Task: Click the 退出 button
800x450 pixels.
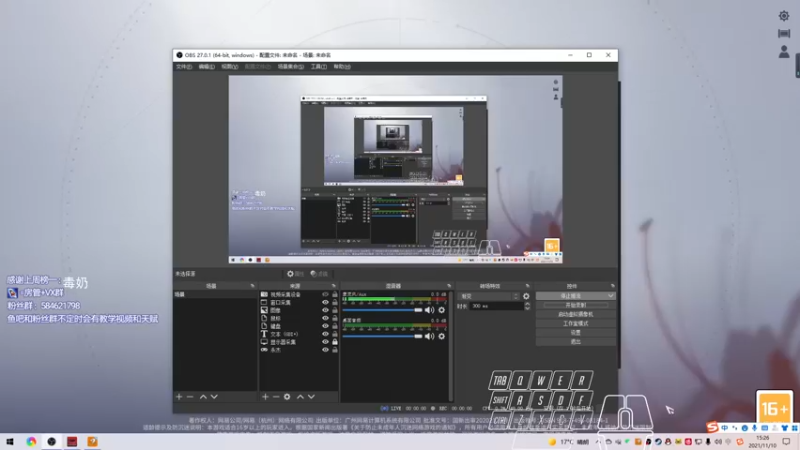Action: coord(576,342)
